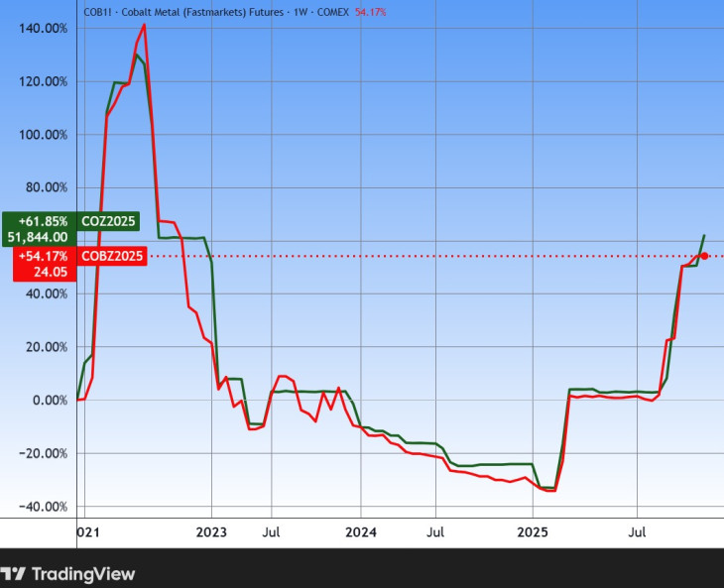Click the 24.05 red price value
The height and width of the screenshot is (588, 724).
pyautogui.click(x=51, y=272)
